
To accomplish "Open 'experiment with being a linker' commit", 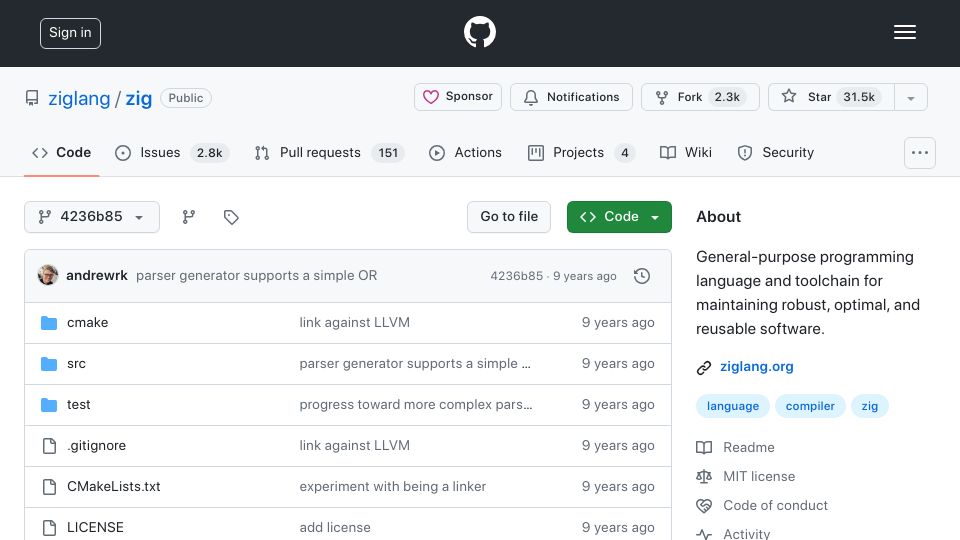I will 392,487.
